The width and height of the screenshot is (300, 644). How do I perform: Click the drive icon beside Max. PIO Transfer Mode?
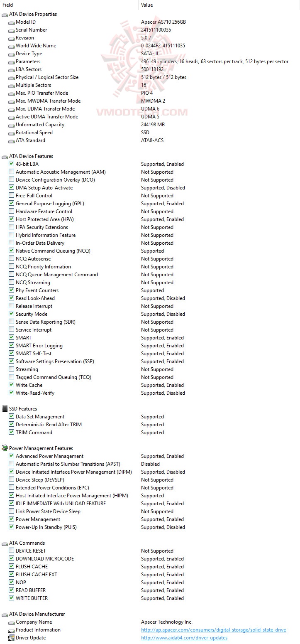(12, 93)
